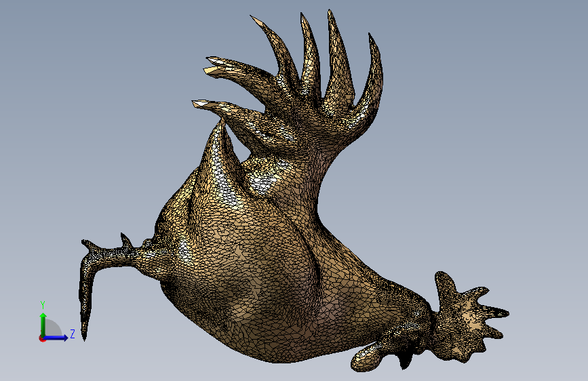Click the blue Z axis arrow of the triad
The height and width of the screenshot is (381, 588).
pyautogui.click(x=56, y=338)
